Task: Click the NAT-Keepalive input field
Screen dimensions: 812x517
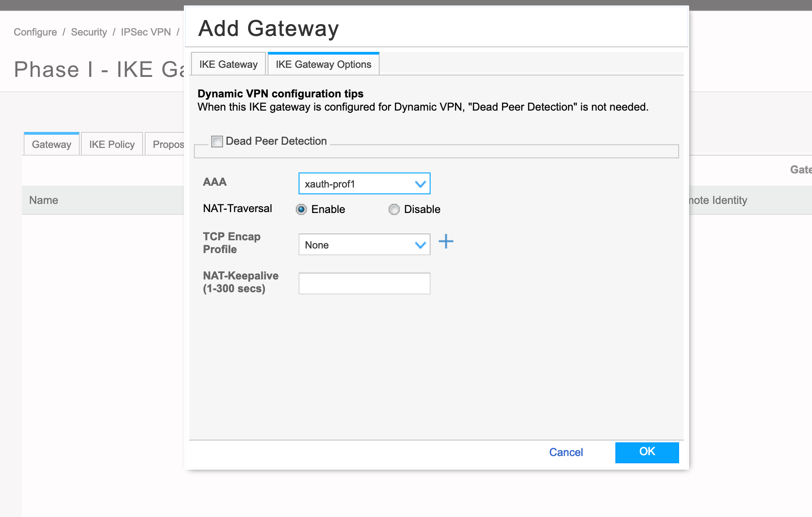Action: (x=364, y=283)
